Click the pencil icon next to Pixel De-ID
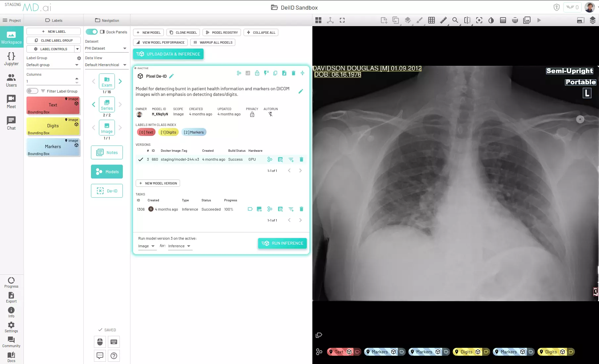Image resolution: width=599 pixels, height=364 pixels. click(171, 76)
